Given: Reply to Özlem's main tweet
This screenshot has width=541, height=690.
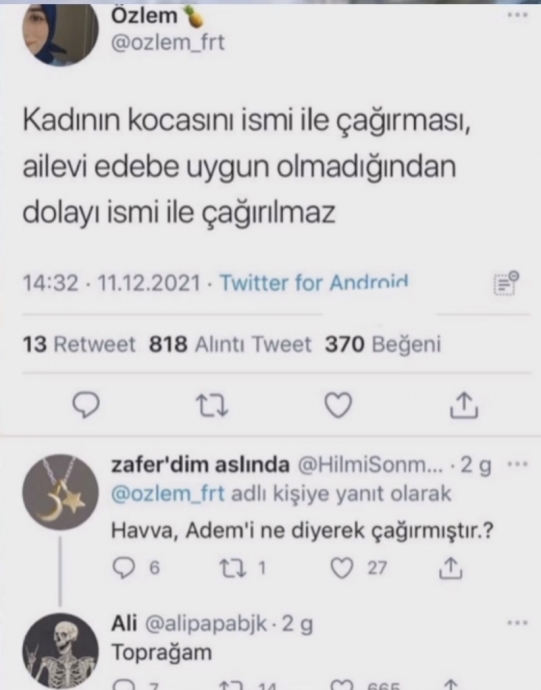Looking at the screenshot, I should (86, 404).
